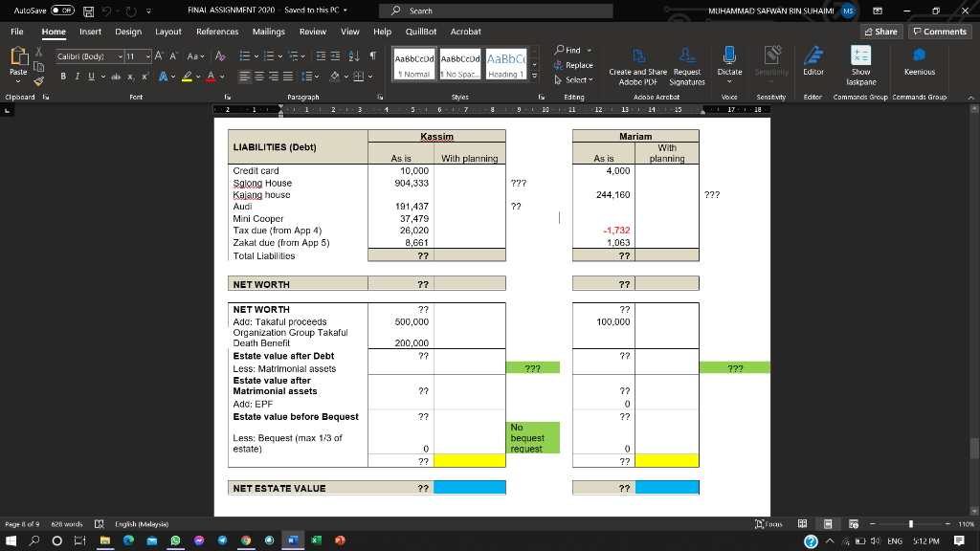Open Excel from the taskbar
Screen dimensions: 980x551
[x=316, y=540]
